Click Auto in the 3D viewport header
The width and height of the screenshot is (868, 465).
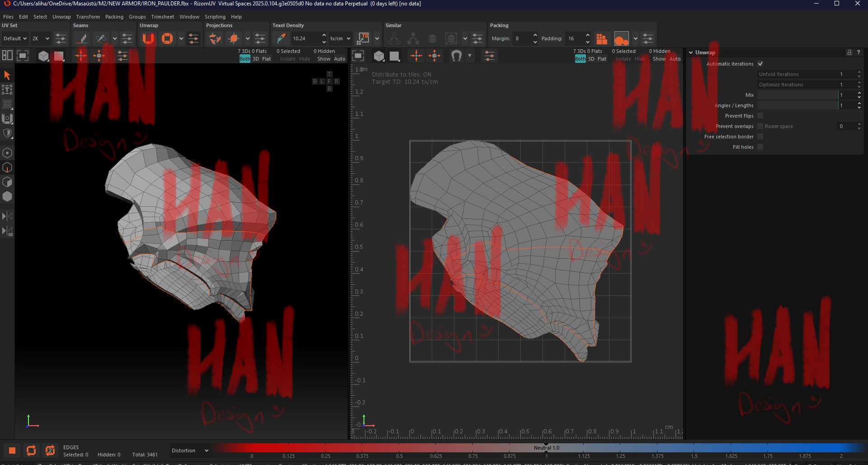tap(340, 59)
